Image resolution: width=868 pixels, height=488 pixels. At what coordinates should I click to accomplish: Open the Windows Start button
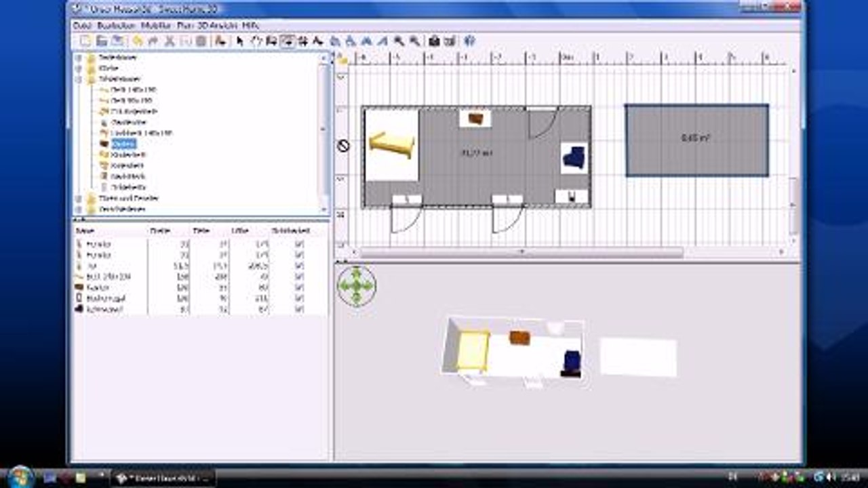click(19, 476)
